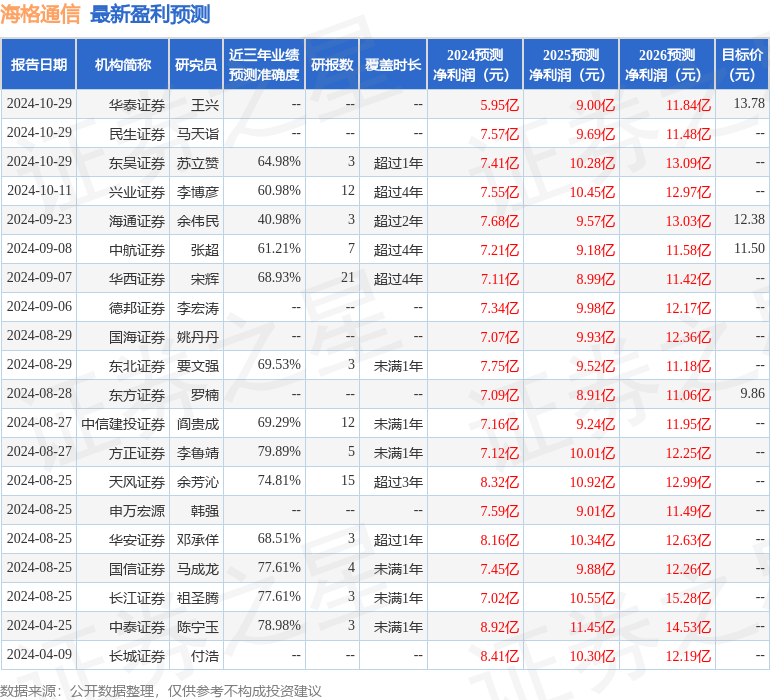Click the 报告日期 column header
Viewport: 770px width, 700px height.
point(39,64)
